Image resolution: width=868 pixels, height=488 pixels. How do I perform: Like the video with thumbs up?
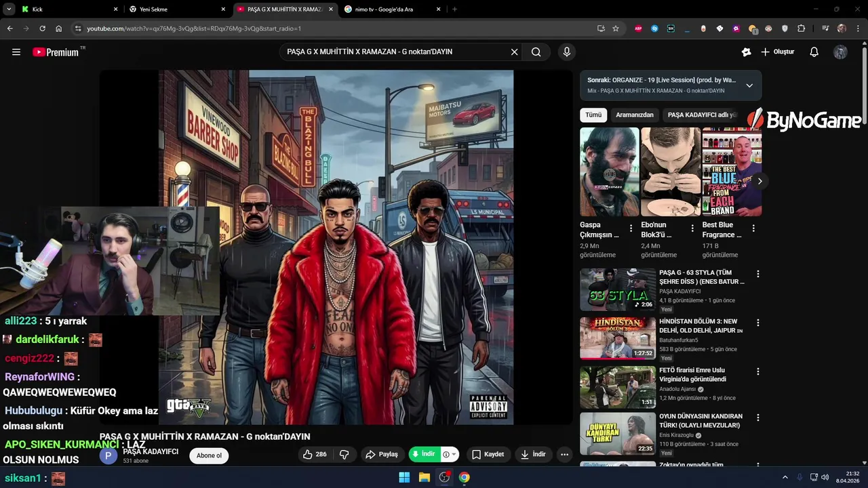click(x=315, y=454)
